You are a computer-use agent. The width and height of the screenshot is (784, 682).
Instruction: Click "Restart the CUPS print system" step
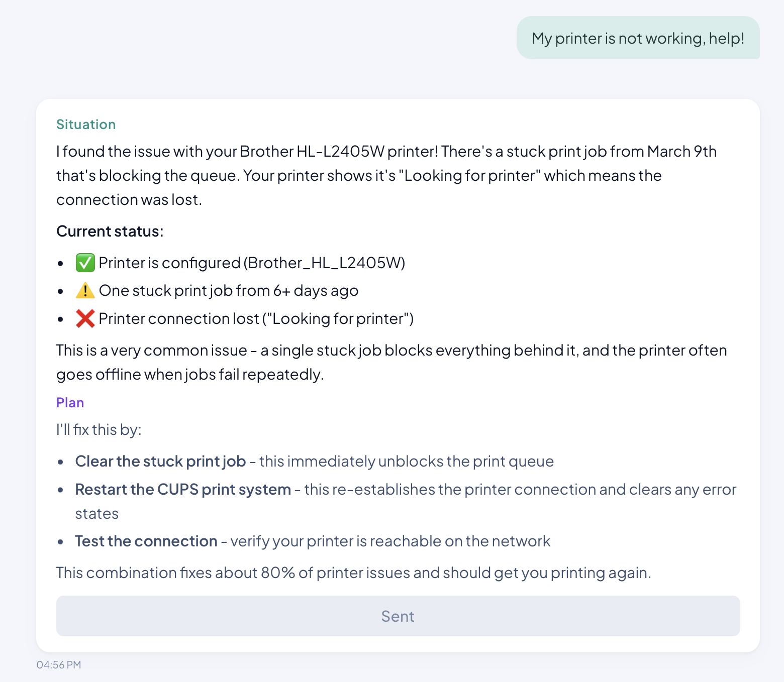183,489
